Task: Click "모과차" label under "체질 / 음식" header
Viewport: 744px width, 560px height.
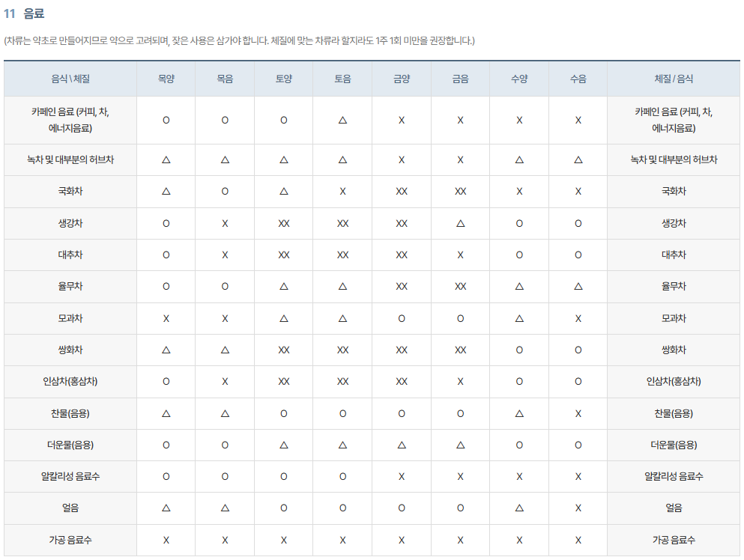Action: click(674, 318)
